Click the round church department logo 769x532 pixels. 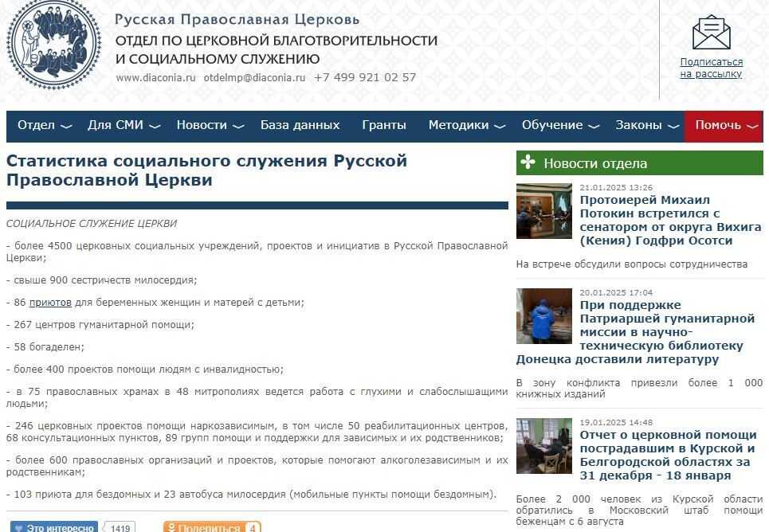(x=54, y=43)
